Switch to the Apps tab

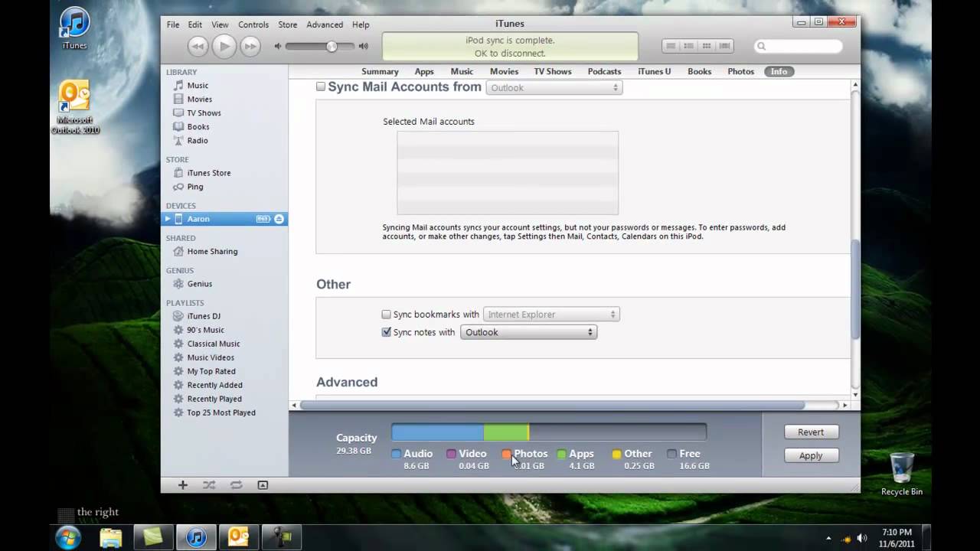point(424,72)
